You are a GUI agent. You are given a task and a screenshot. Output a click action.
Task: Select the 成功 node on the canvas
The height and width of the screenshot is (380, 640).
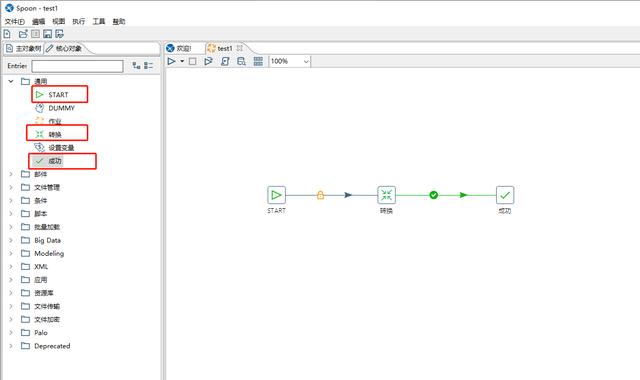[x=505, y=195]
